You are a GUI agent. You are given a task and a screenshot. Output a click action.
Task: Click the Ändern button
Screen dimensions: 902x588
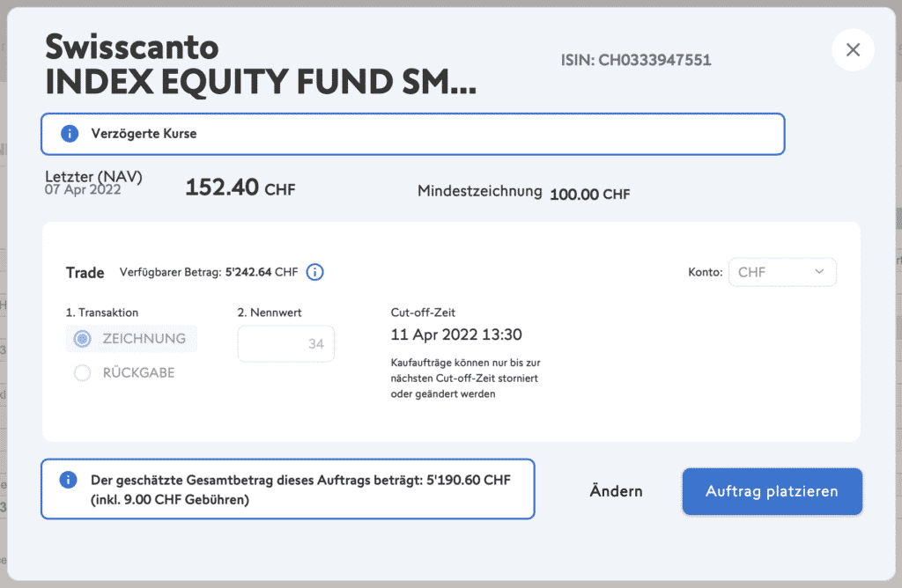point(616,491)
